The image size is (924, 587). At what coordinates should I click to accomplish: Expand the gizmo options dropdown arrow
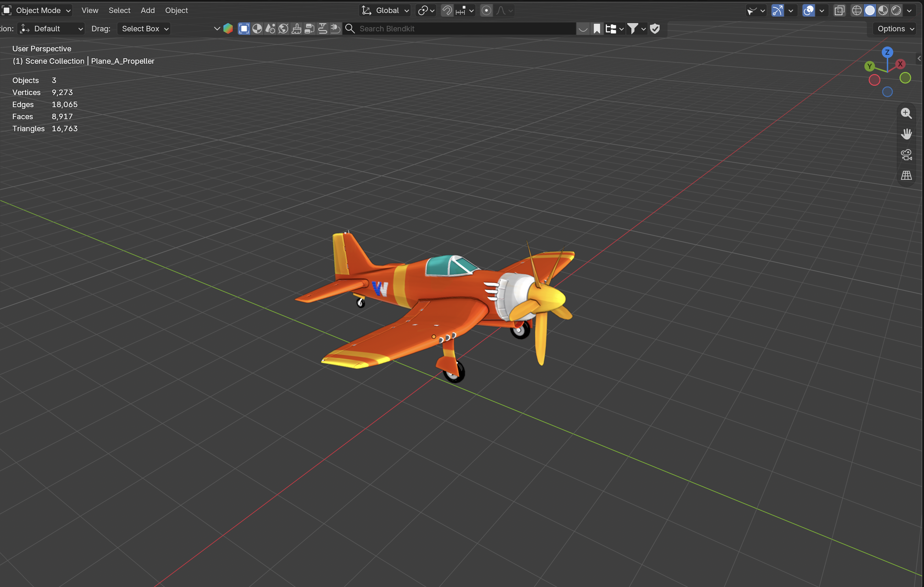(x=790, y=10)
